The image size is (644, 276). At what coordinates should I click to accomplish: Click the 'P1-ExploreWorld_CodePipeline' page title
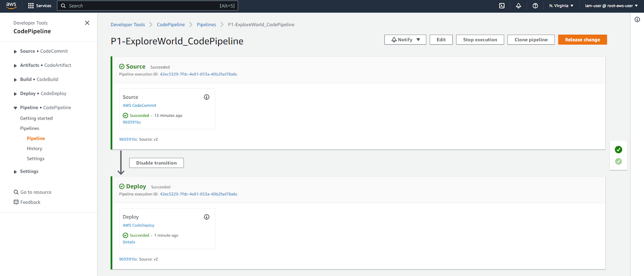click(x=177, y=41)
